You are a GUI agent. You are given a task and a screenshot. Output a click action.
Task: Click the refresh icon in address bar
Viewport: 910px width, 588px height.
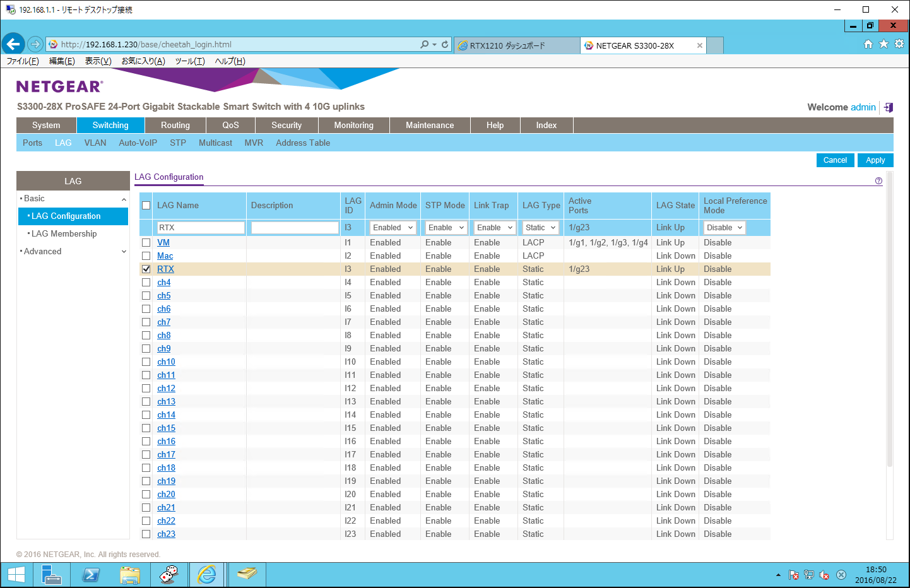[445, 44]
